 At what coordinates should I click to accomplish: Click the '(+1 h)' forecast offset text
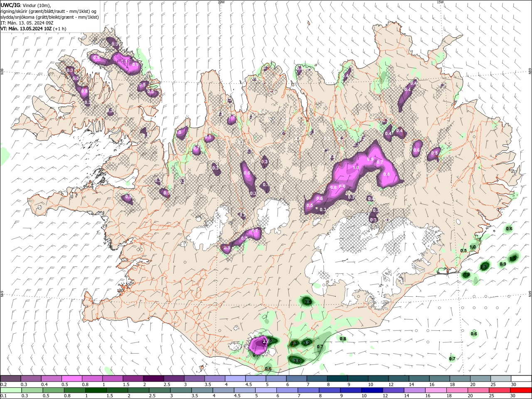pos(60,29)
